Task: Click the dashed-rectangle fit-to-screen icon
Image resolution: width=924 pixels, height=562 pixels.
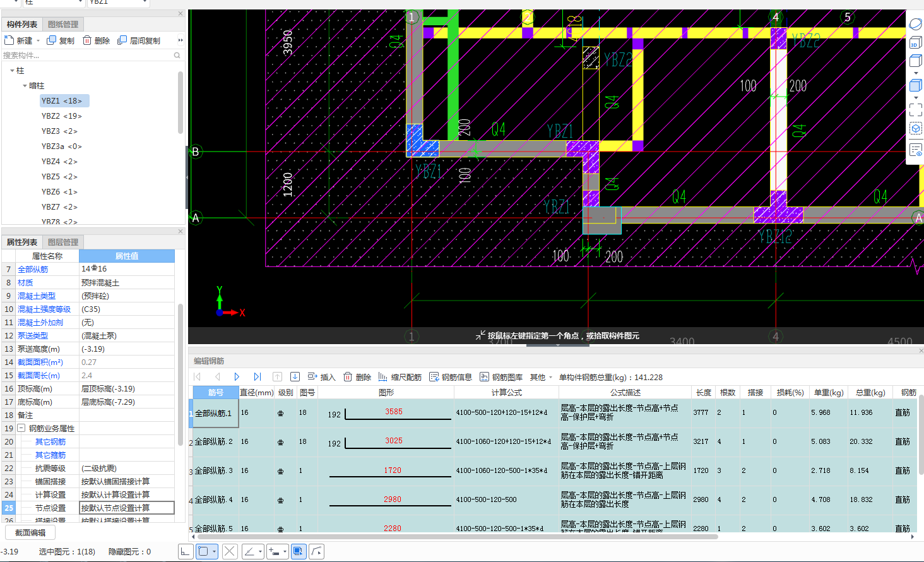Action: tap(916, 110)
